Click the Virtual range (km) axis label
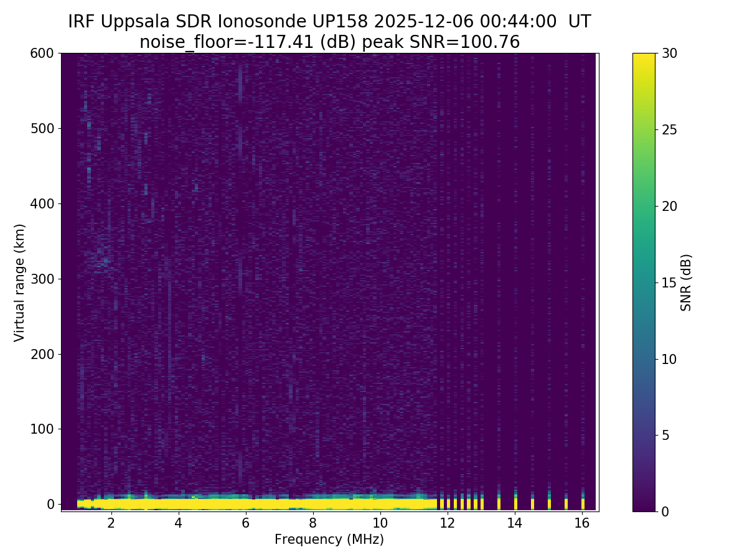Image resolution: width=747 pixels, height=560 pixels. [20, 282]
